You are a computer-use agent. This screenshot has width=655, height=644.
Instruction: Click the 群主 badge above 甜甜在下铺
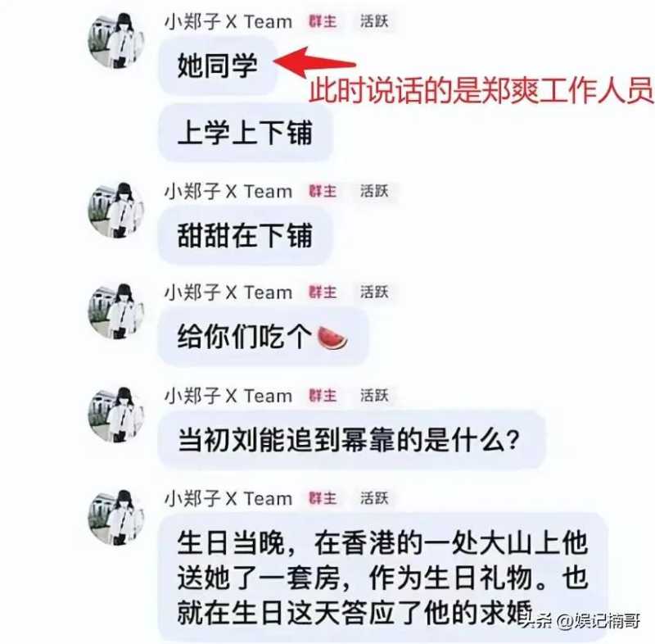pos(323,192)
